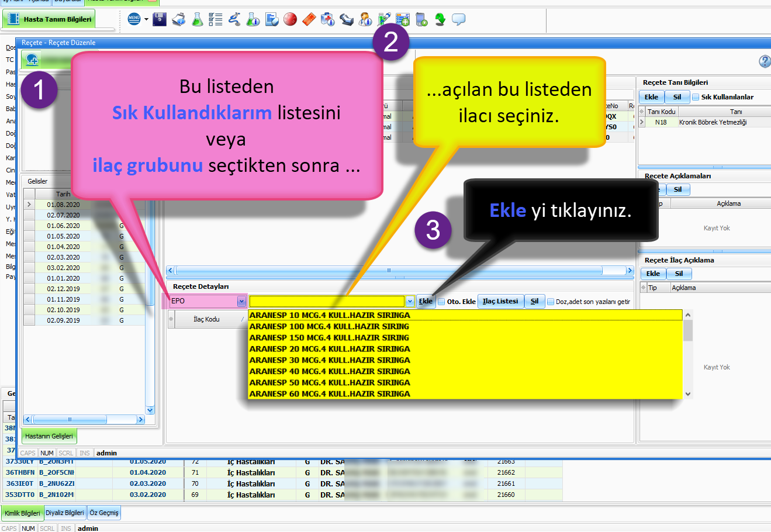Click vertical scrollbar of ARANESP dropdown list
Screen dimensions: 771x532
pyautogui.click(x=688, y=354)
